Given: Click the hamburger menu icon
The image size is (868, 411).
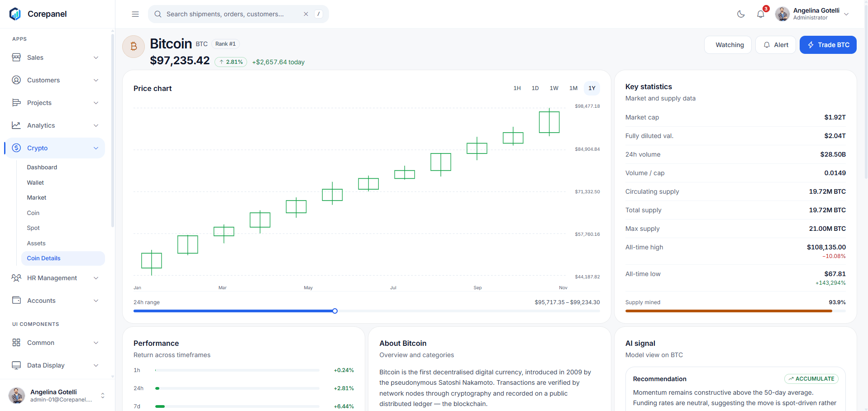Looking at the screenshot, I should pyautogui.click(x=135, y=14).
